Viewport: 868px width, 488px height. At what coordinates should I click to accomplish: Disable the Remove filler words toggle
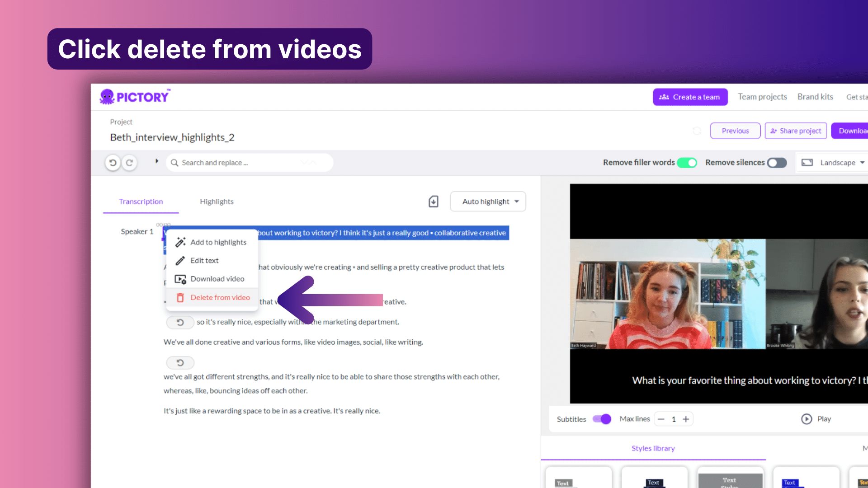(x=687, y=163)
